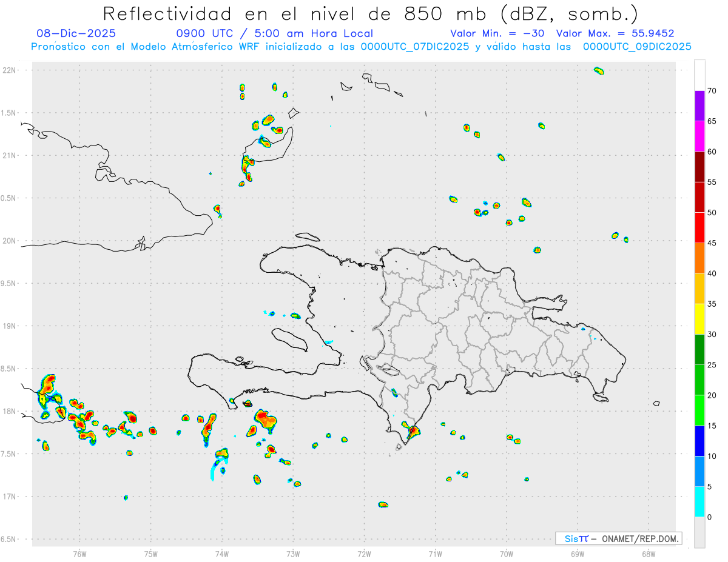Choose the yellow 30–35 dBZ colorbar segment
The image size is (728, 562).
[699, 319]
